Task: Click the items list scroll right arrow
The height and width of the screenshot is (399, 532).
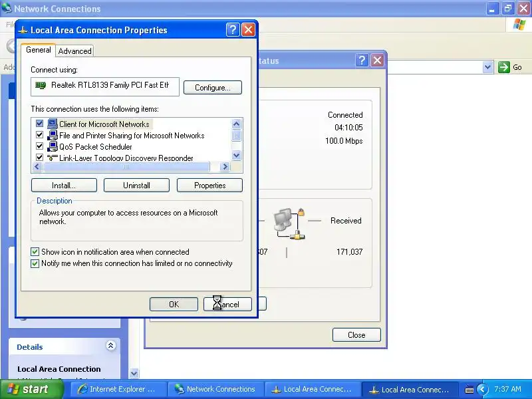Action: pos(225,167)
